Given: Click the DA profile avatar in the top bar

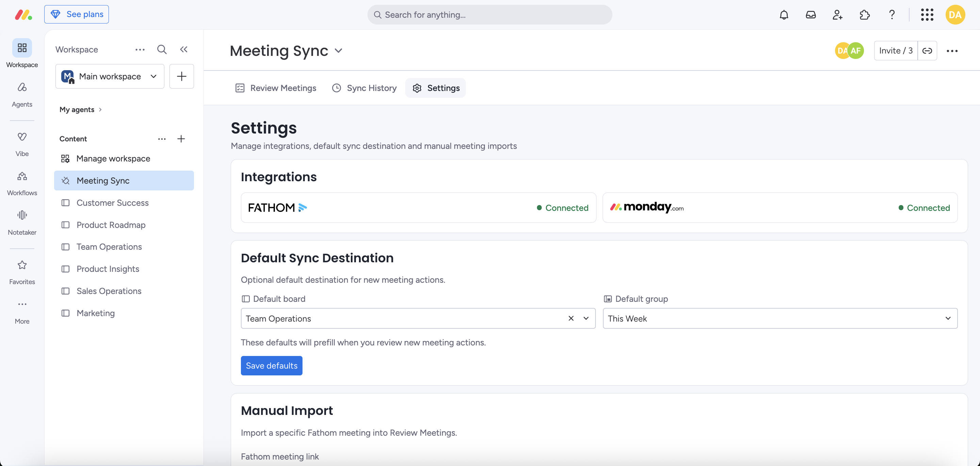Looking at the screenshot, I should tap(955, 15).
